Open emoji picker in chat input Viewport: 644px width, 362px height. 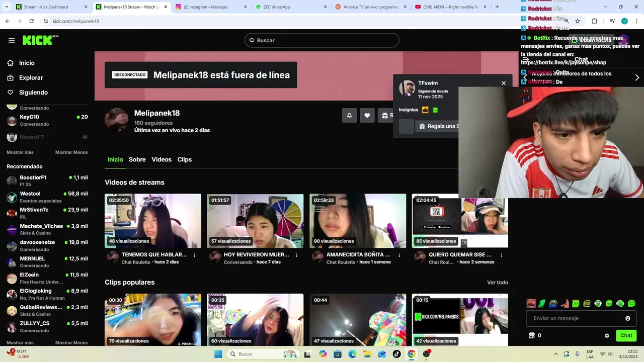tap(628, 318)
